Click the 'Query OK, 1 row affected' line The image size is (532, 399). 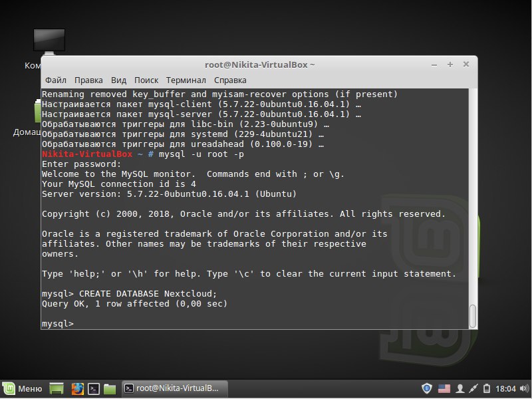point(134,304)
